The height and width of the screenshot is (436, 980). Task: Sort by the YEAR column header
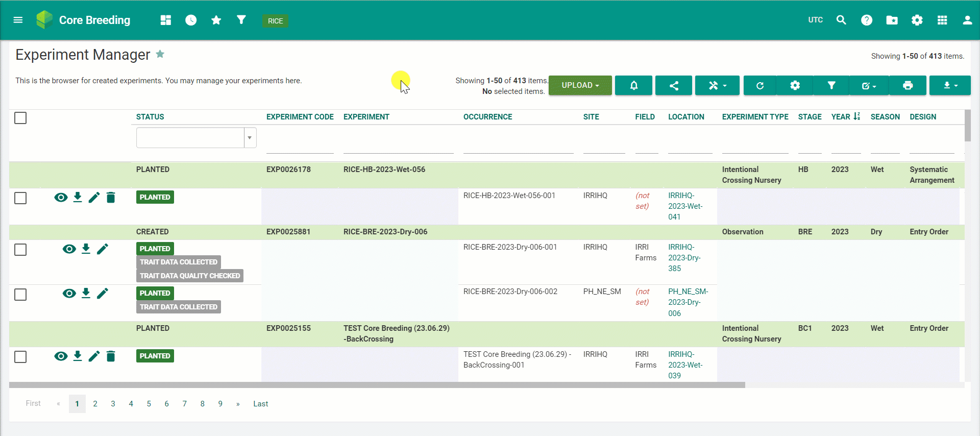click(x=841, y=117)
